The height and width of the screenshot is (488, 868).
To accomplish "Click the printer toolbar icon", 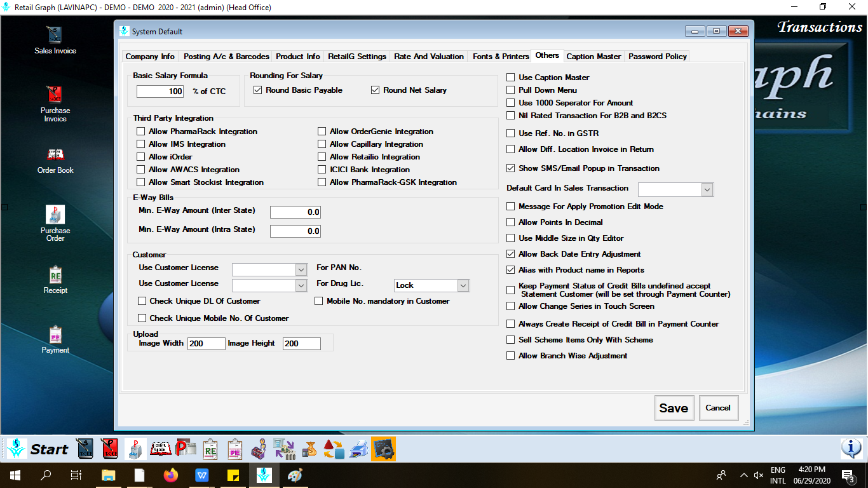I will (359, 449).
